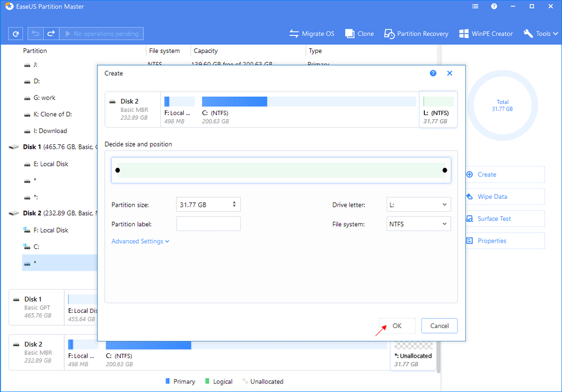Cancel the Create partition dialog

(439, 326)
